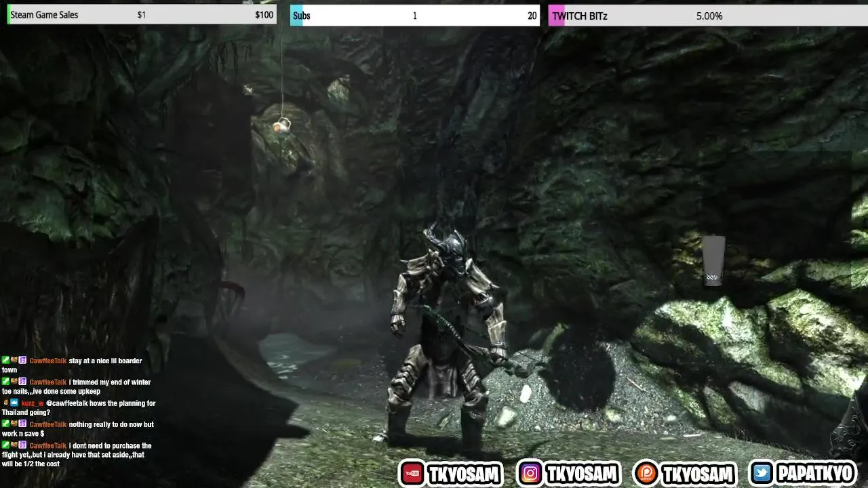Click the Instagram logo icon
The width and height of the screenshot is (868, 488).
(x=531, y=473)
